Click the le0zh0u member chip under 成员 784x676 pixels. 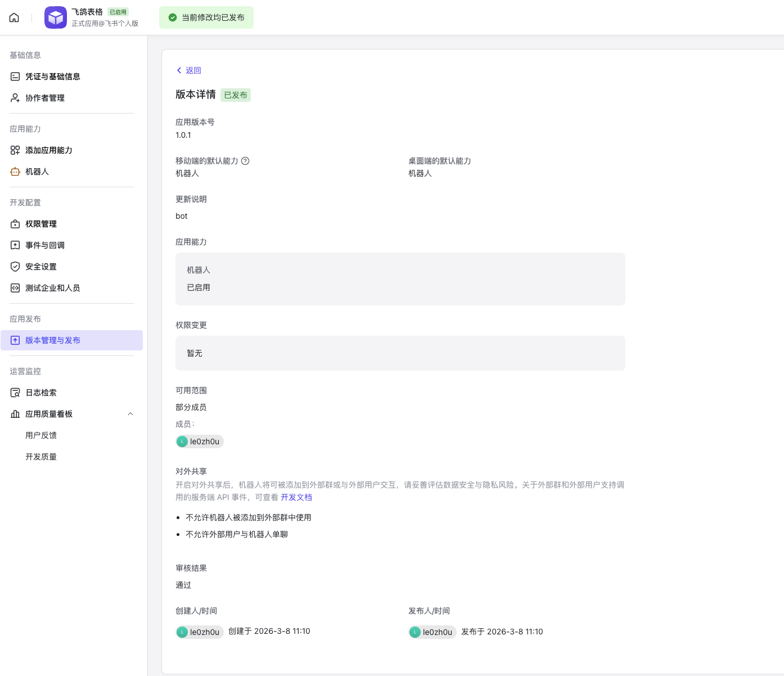pyautogui.click(x=200, y=441)
